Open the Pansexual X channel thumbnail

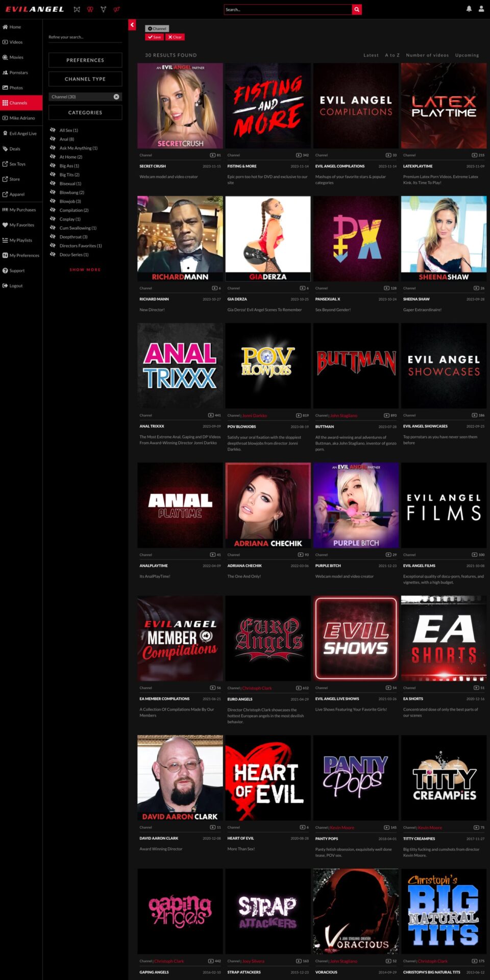[x=356, y=239]
